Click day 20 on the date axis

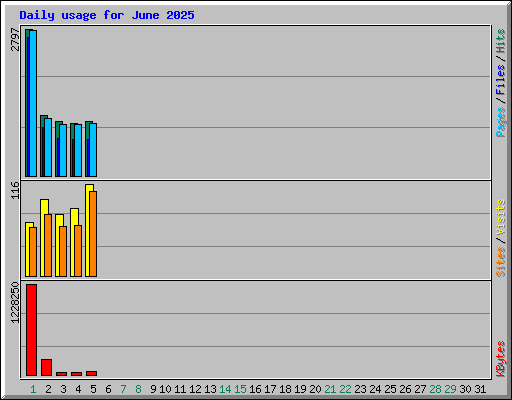[315, 389]
